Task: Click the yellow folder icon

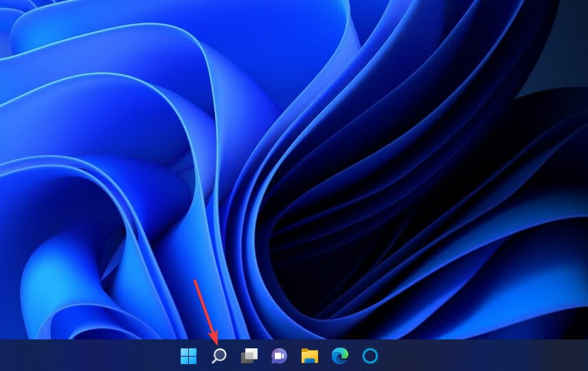Action: coord(310,356)
